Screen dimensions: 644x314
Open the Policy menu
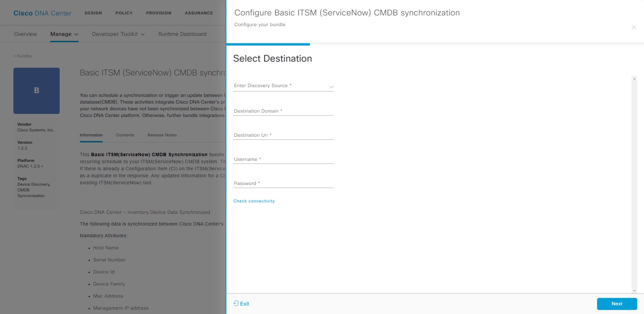pyautogui.click(x=124, y=13)
